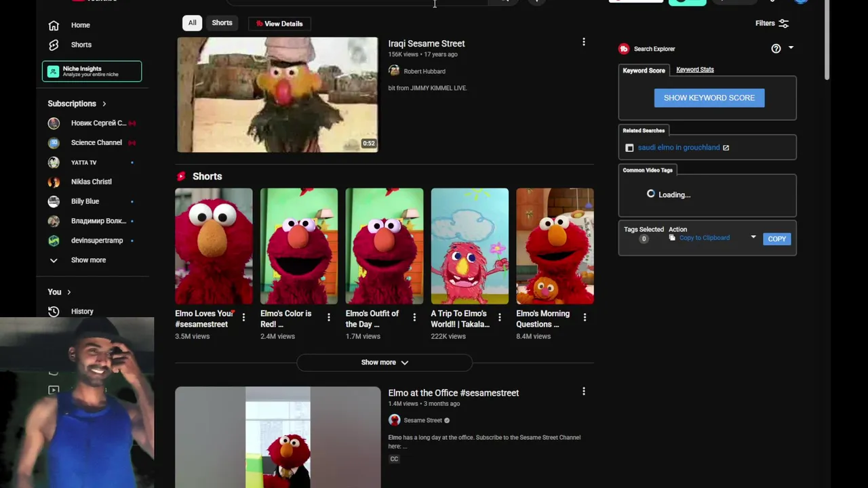Play Elmo's Outfit of the Day short
Image resolution: width=868 pixels, height=488 pixels.
tap(384, 246)
